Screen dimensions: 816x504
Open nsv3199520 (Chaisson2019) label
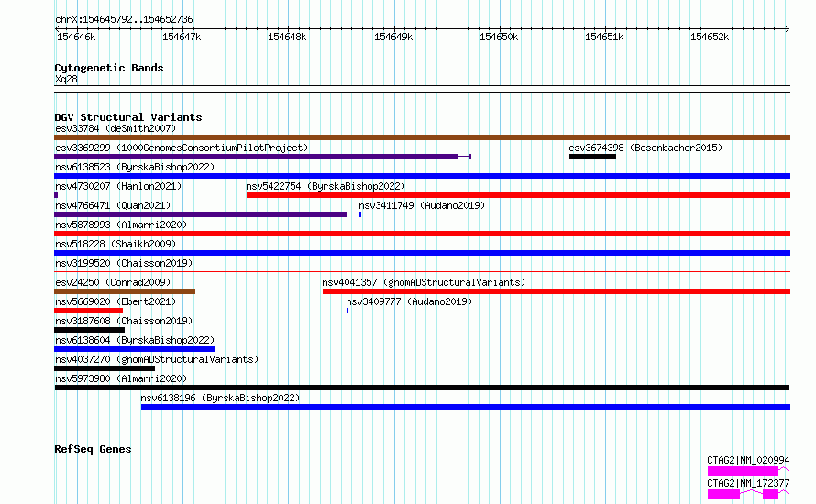[124, 263]
